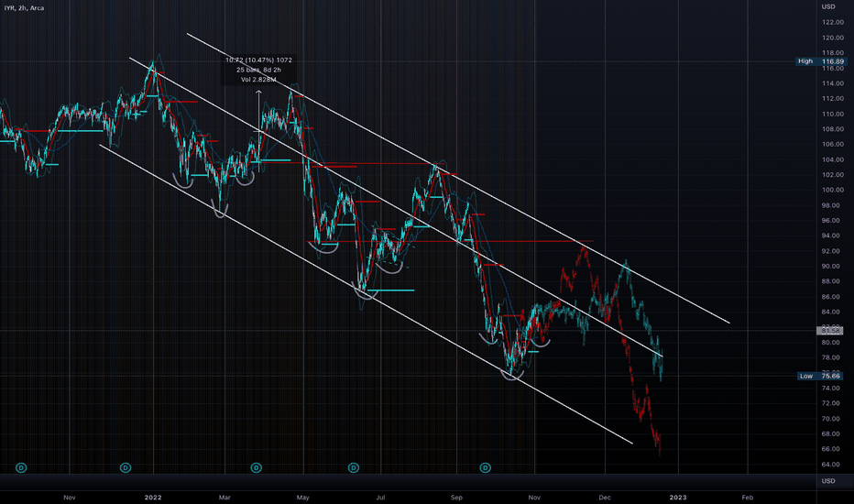Click the dividend D marker just left of Jul
Viewport: 854px width, 504px height.
point(354,467)
